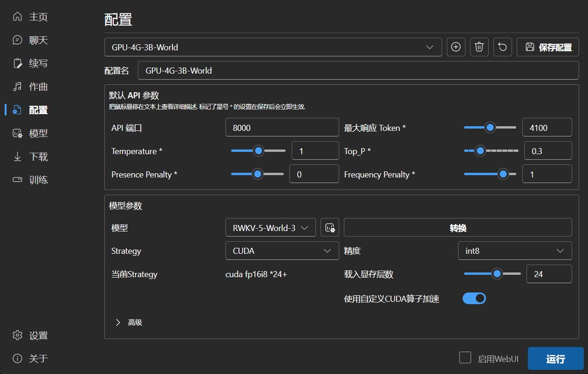Image resolution: width=588 pixels, height=374 pixels.
Task: Click the Temperature slider handle
Action: (259, 151)
